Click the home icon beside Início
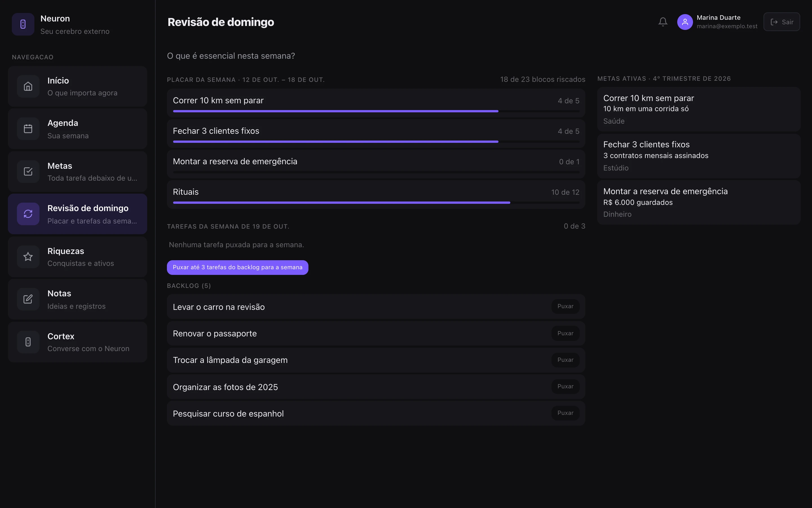 [x=28, y=86]
